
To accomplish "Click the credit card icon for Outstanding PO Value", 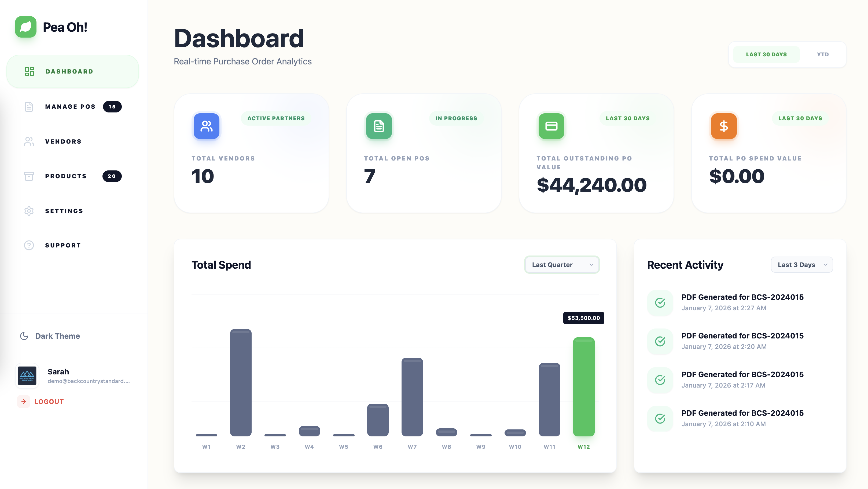I will tap(551, 126).
